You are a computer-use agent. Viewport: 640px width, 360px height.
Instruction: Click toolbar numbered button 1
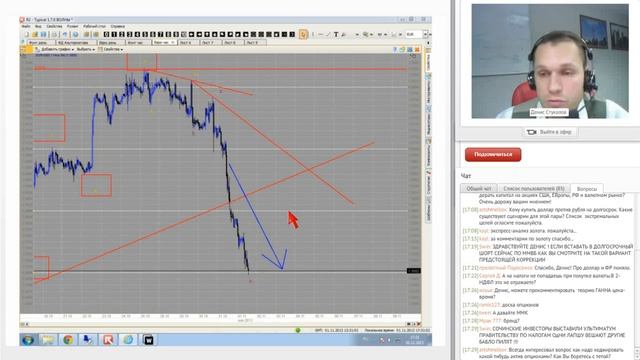114,35
